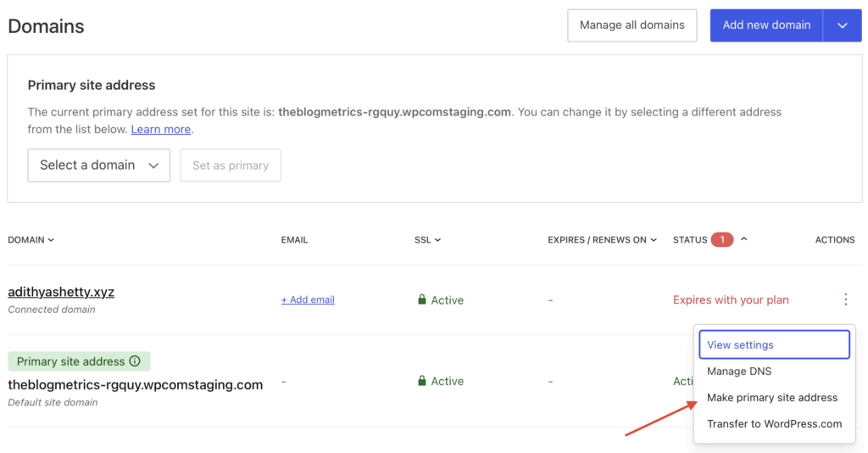
Task: Click the Domains page heading
Action: [46, 26]
